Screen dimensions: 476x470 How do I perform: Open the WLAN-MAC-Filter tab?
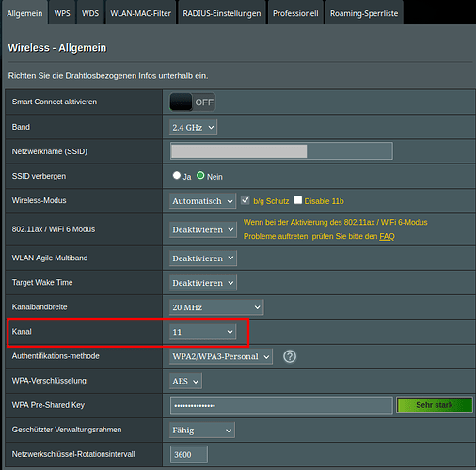tap(141, 13)
